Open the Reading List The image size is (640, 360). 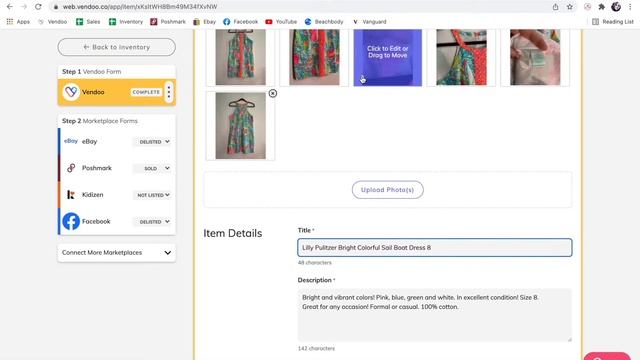click(613, 22)
